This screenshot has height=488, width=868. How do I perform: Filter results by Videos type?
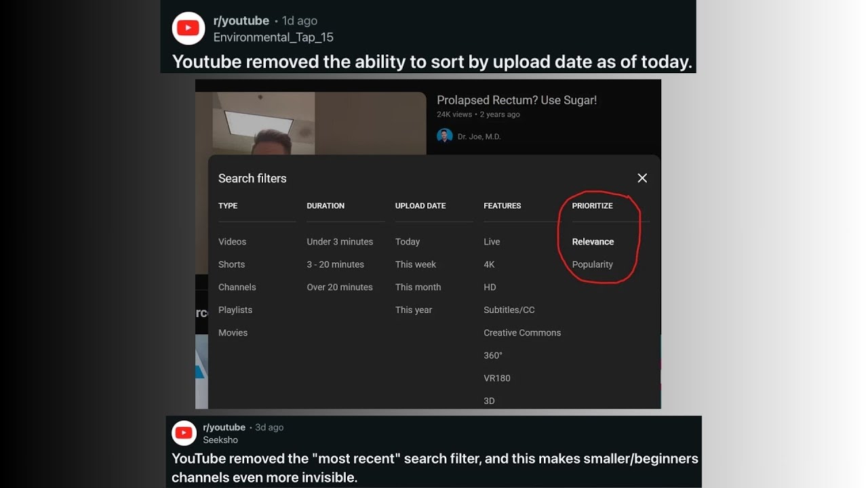tap(232, 242)
